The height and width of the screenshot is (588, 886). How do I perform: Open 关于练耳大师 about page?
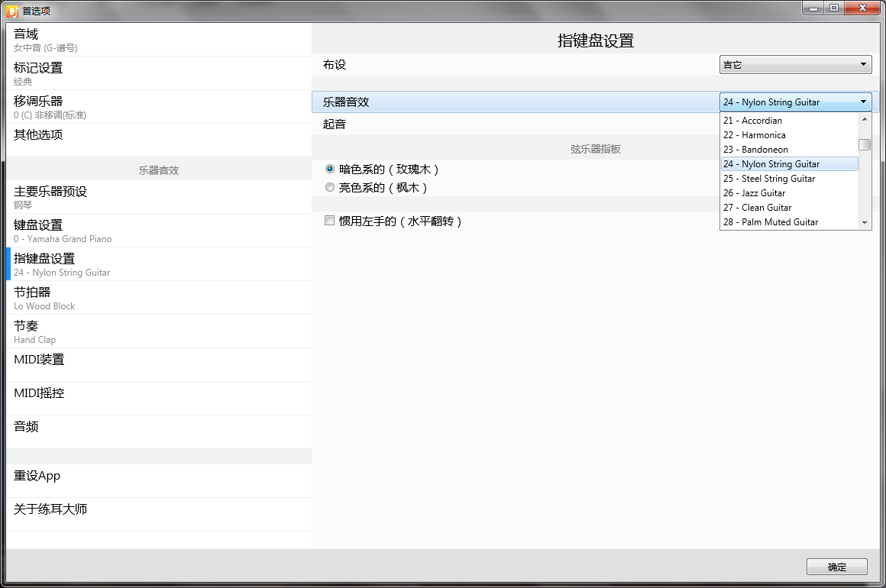(159, 515)
